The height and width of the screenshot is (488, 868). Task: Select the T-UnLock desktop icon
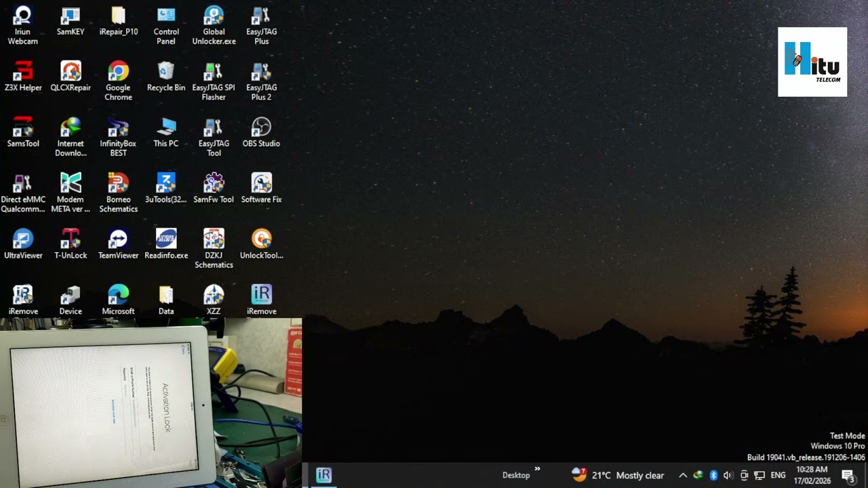pyautogui.click(x=71, y=244)
